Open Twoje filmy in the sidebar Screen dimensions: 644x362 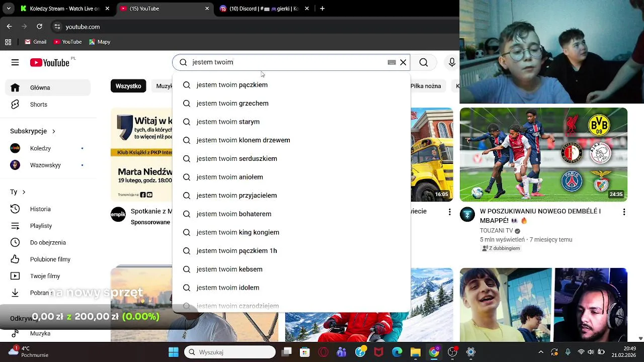coord(48,276)
